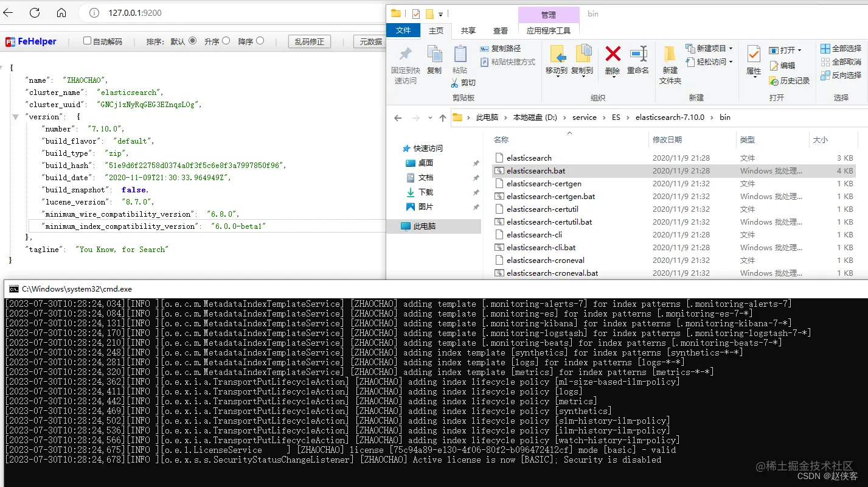Open the browser home page icon
The height and width of the screenshot is (487, 868).
(x=61, y=12)
